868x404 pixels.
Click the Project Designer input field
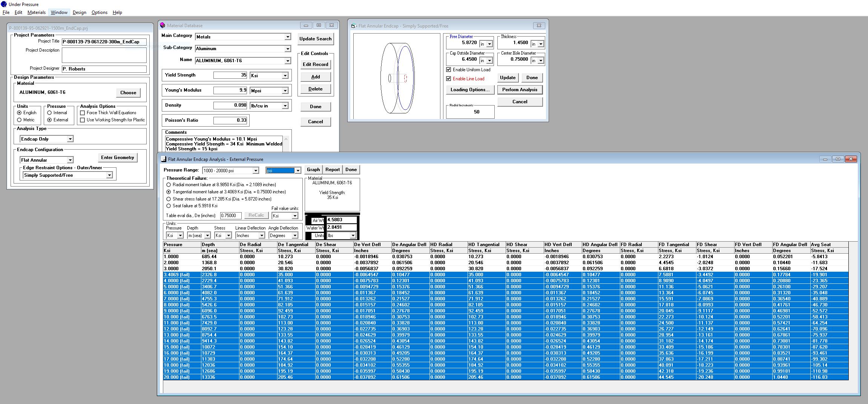coord(104,69)
